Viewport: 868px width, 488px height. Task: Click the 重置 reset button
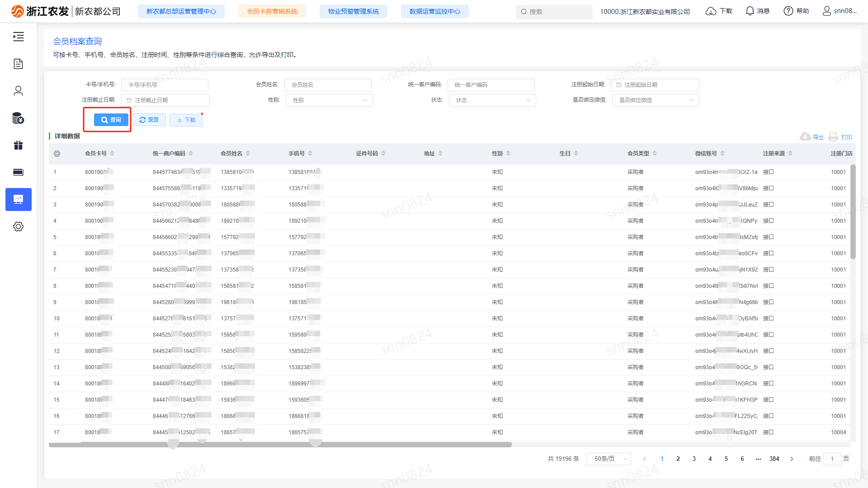coord(149,120)
